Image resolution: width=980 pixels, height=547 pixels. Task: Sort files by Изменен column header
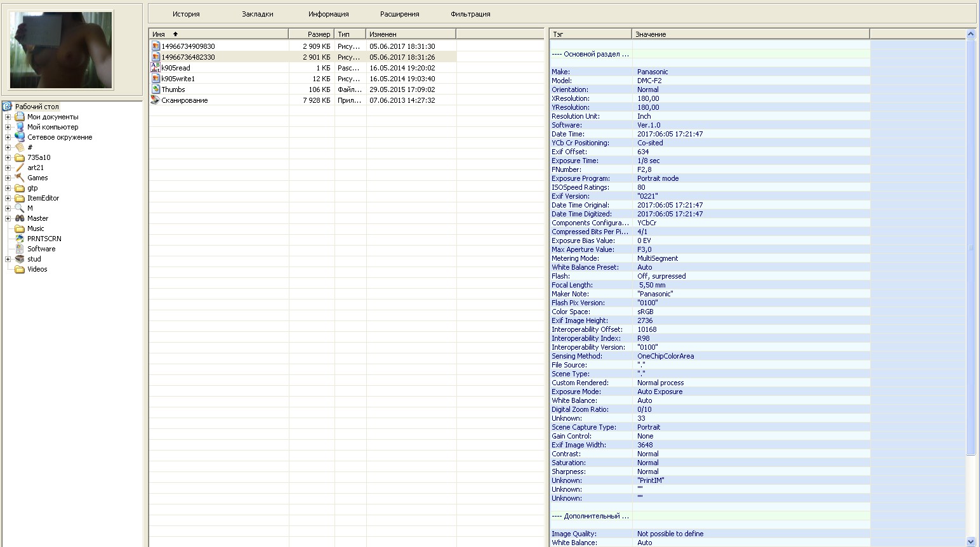pos(410,34)
